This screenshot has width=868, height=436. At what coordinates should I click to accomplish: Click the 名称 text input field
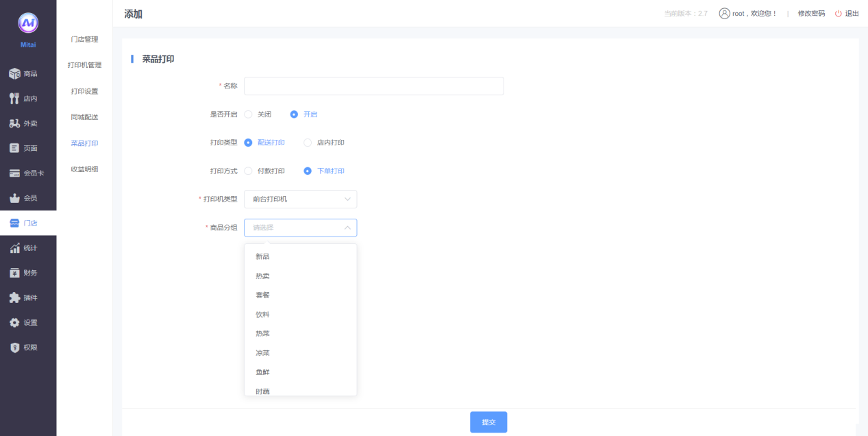[373, 86]
